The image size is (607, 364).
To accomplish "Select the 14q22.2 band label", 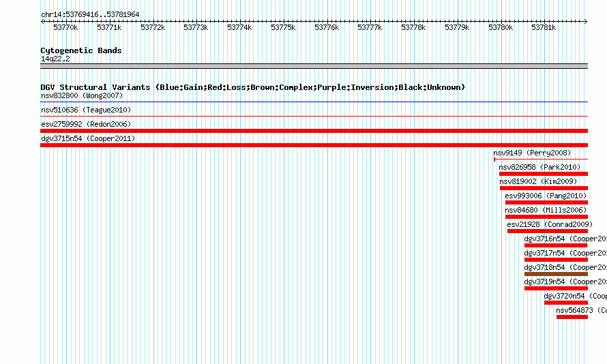I will [55, 59].
